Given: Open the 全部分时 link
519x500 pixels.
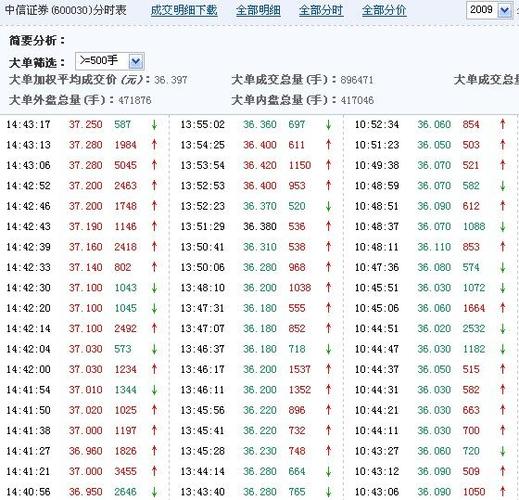Looking at the screenshot, I should pyautogui.click(x=321, y=10).
